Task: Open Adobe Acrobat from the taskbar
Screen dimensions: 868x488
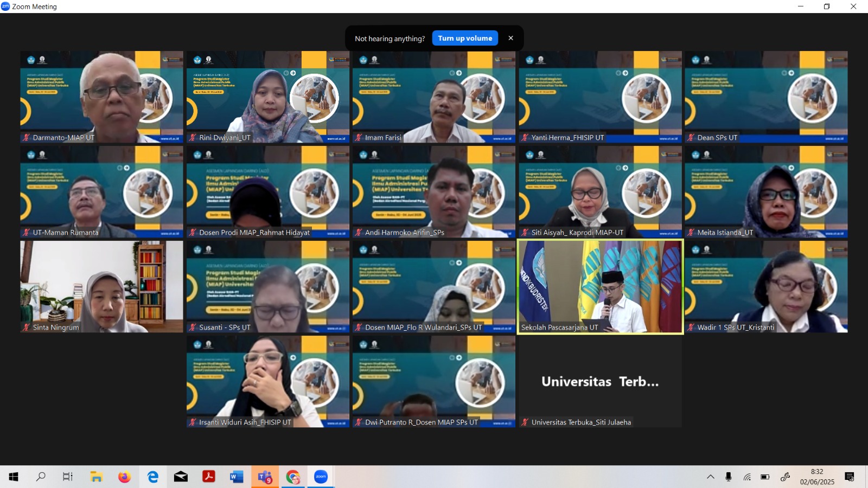Action: [x=209, y=477]
